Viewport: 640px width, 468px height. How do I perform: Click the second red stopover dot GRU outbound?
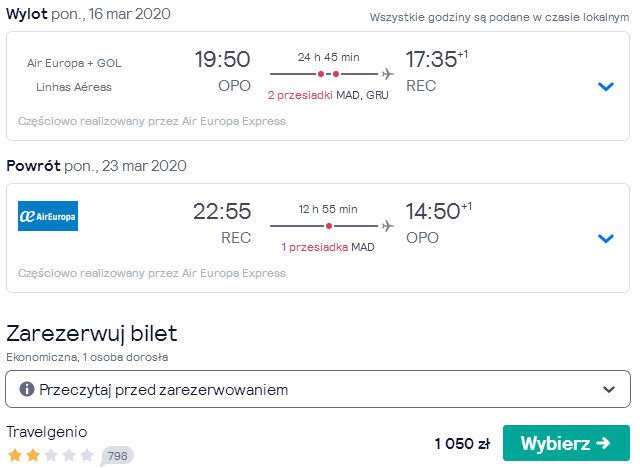336,74
